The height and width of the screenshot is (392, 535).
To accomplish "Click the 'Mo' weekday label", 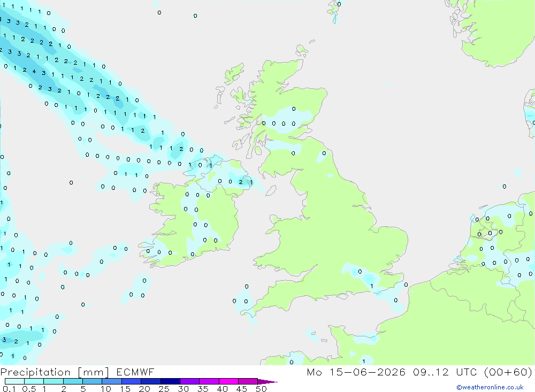I will coord(314,372).
